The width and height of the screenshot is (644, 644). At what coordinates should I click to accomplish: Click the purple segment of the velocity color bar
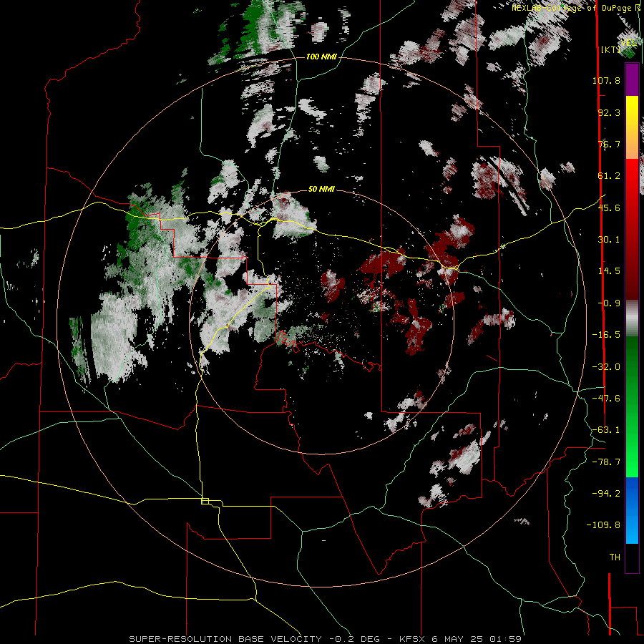click(632, 79)
